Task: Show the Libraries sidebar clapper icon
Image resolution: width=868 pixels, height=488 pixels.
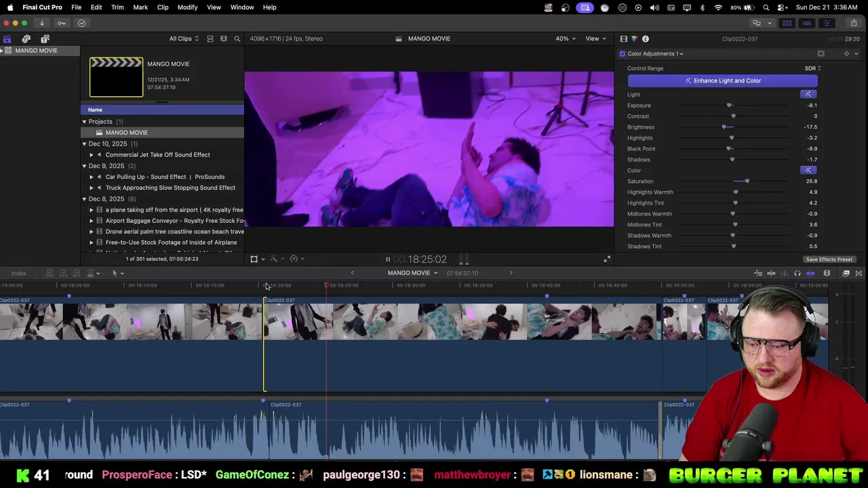Action: 7,39
